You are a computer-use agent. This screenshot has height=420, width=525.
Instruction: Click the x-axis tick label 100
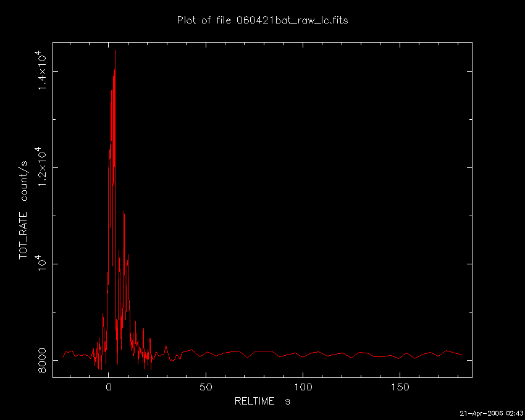click(x=303, y=387)
